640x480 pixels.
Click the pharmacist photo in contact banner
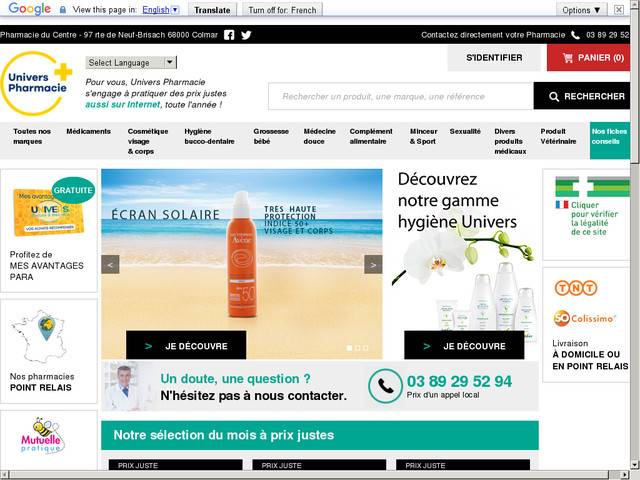click(129, 386)
